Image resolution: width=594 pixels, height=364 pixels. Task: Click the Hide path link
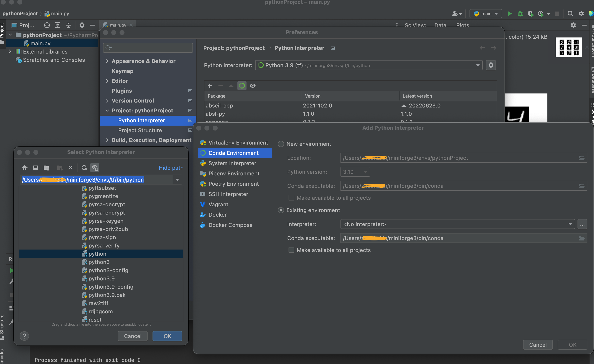click(171, 168)
